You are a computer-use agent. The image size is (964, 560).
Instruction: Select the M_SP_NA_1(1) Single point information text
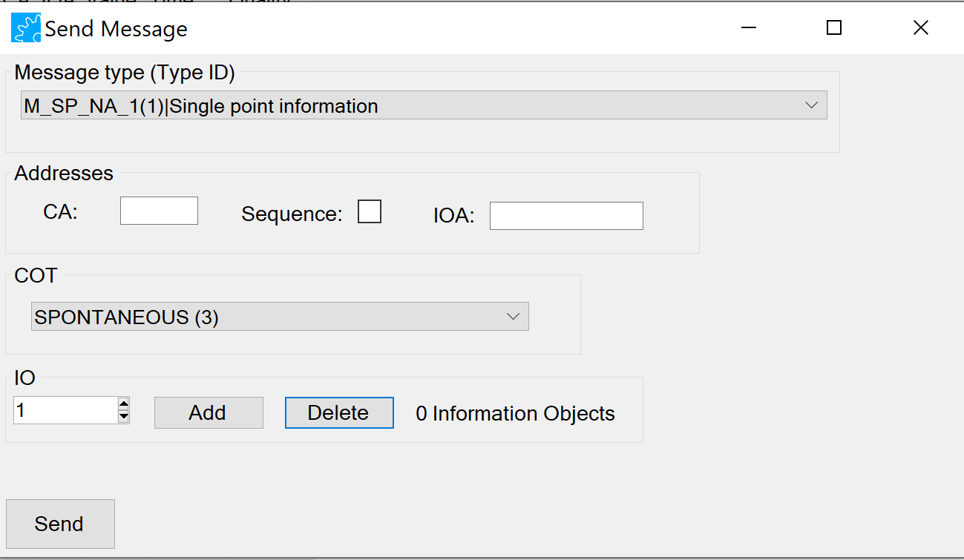tap(201, 106)
